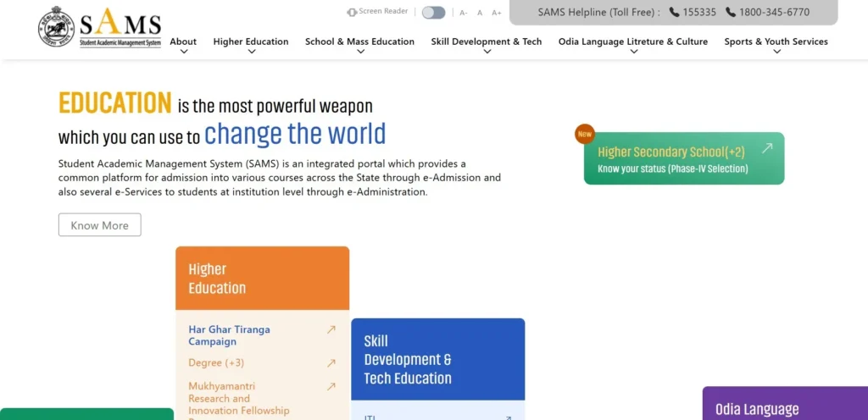Click arrow icon beside Har Ghar Tiranga Campaign
Viewport: 868px width, 420px height.
click(331, 330)
